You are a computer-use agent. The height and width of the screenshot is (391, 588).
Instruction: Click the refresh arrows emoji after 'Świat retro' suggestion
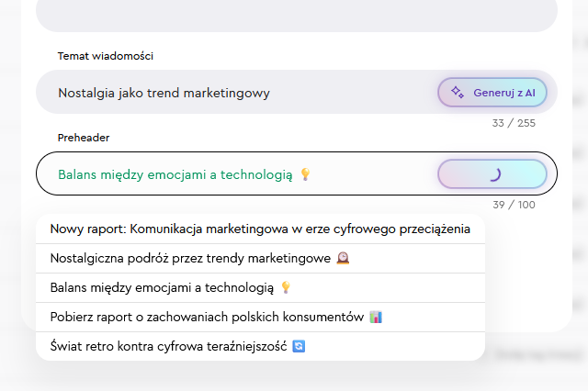coord(297,347)
